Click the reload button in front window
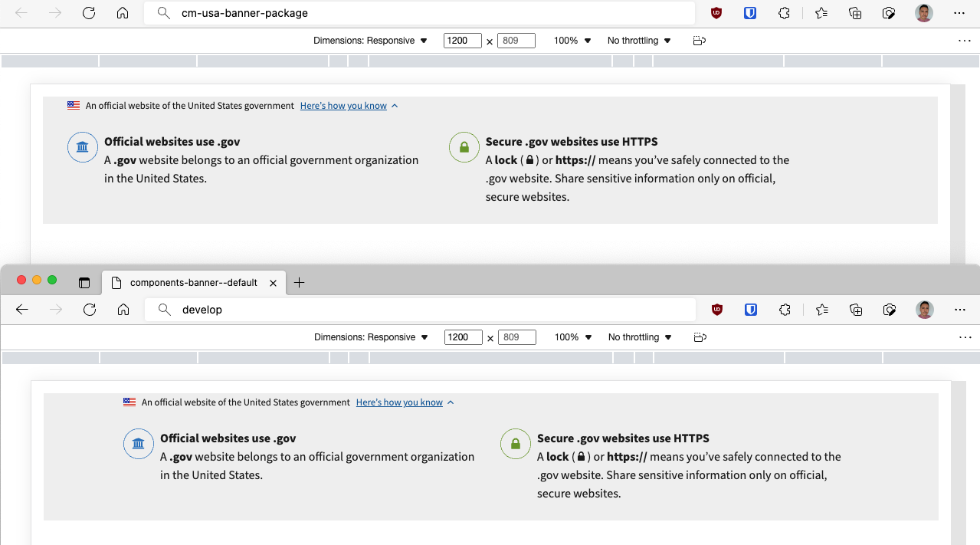This screenshot has height=545, width=980. 90,310
